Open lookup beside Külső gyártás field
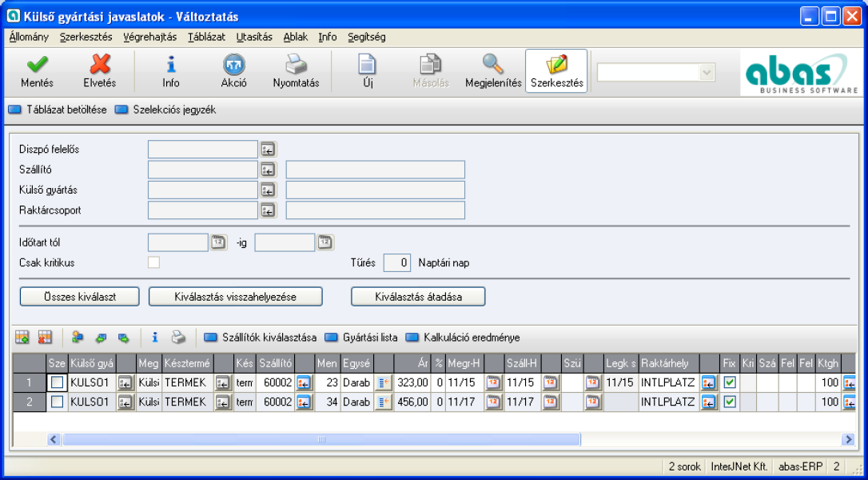Viewport: 868px width, 480px height. (x=269, y=190)
